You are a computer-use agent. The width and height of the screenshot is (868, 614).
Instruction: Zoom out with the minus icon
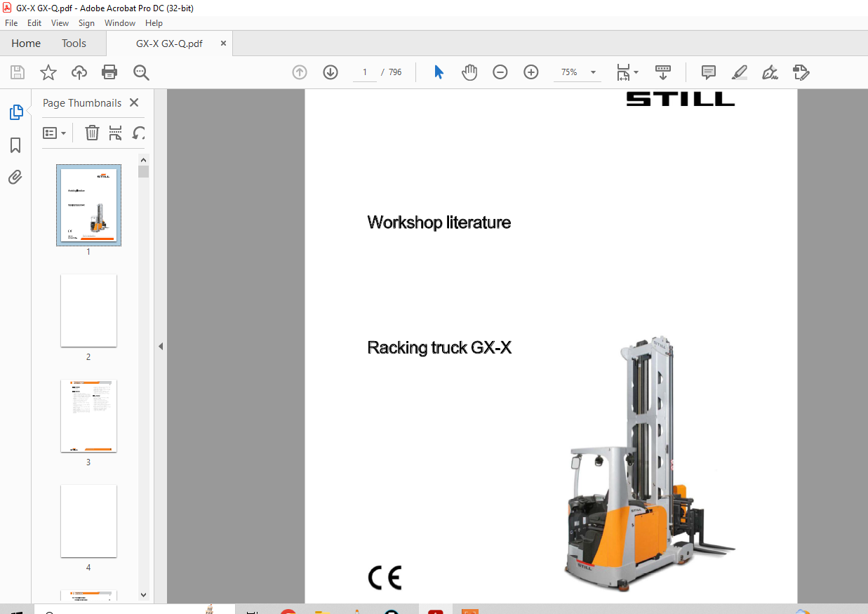click(x=500, y=72)
